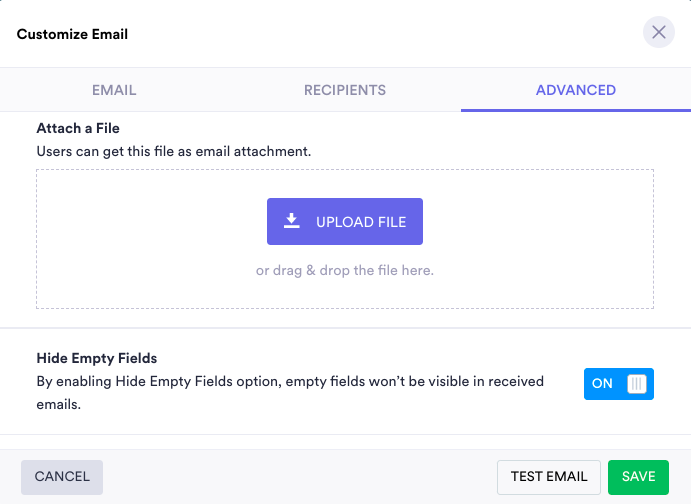Send a test email
The width and height of the screenshot is (691, 504).
pos(549,477)
